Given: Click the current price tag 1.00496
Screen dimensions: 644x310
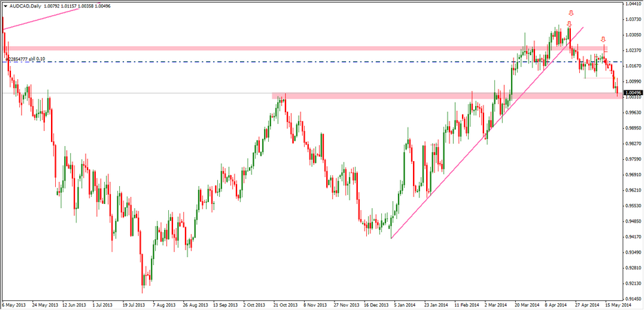Looking at the screenshot, I should pyautogui.click(x=633, y=92).
